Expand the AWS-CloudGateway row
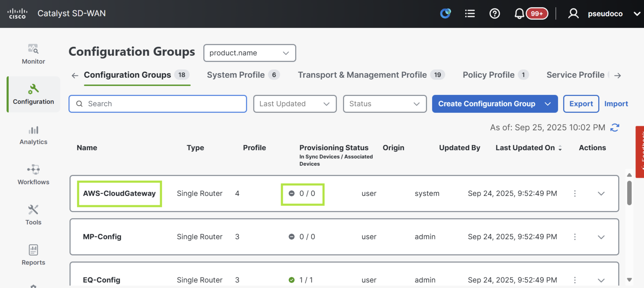 pyautogui.click(x=601, y=194)
